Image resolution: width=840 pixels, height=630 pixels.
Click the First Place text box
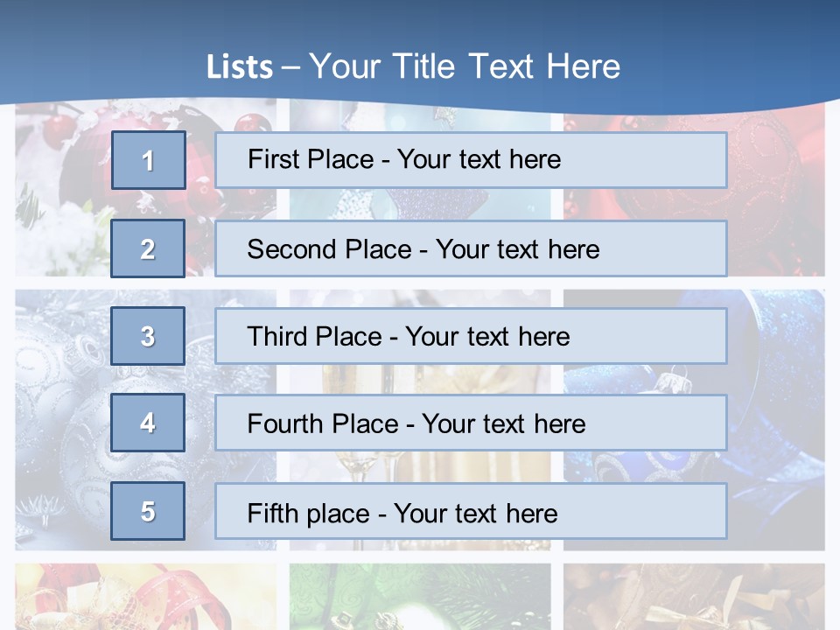471,160
